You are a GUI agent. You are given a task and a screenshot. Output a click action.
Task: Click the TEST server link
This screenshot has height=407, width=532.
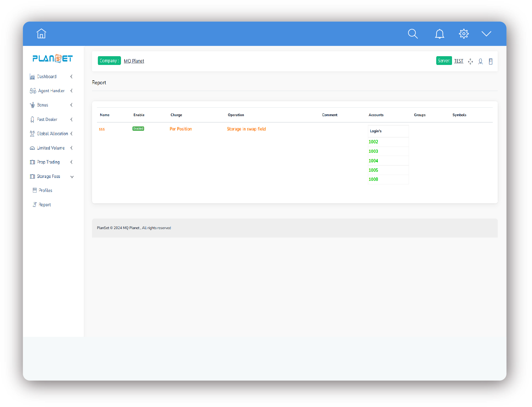click(x=459, y=61)
